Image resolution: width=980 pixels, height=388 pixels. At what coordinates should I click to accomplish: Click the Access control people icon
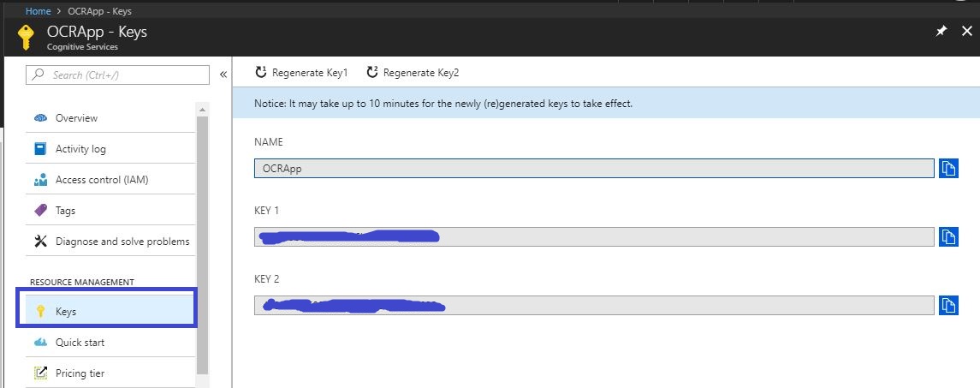point(40,180)
